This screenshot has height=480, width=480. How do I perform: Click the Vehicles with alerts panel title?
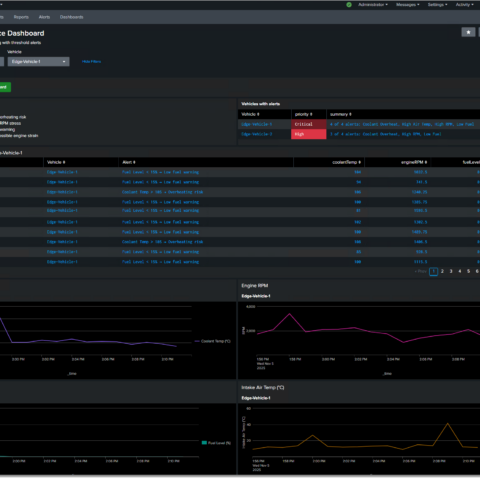(260, 104)
